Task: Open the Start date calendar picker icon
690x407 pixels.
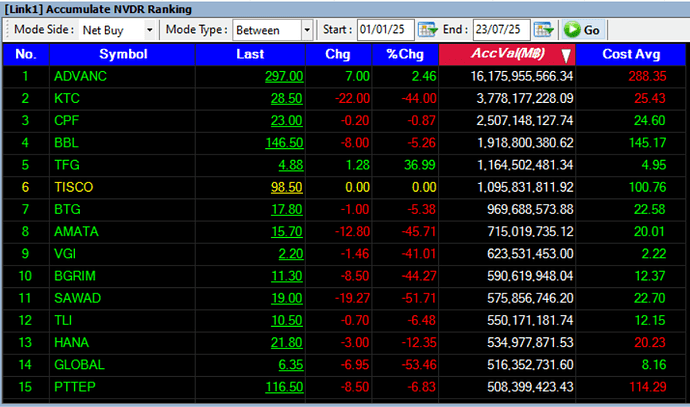Action: point(427,30)
